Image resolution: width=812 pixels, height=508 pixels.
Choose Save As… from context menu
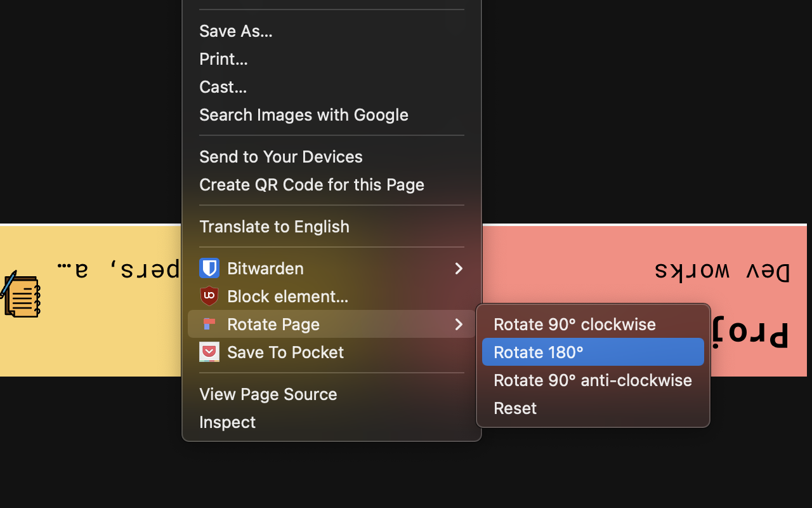332,30
